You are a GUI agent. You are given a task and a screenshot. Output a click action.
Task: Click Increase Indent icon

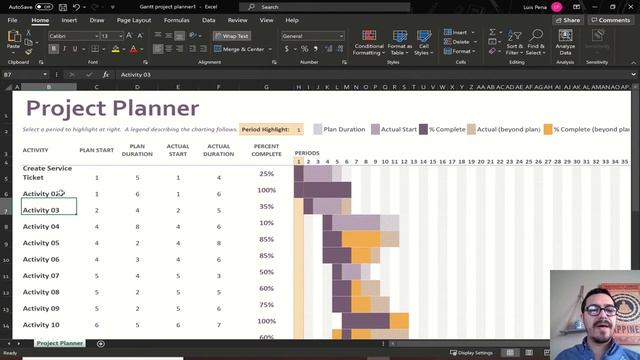[x=203, y=49]
